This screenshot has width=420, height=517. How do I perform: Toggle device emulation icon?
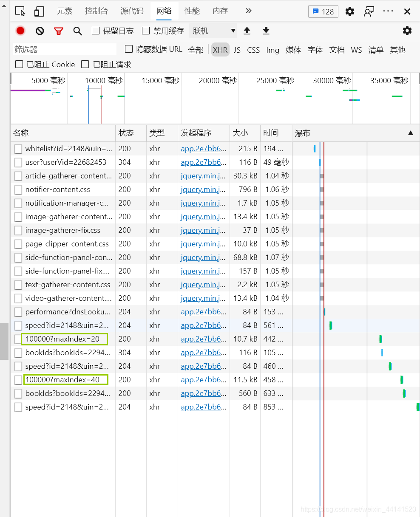point(39,11)
